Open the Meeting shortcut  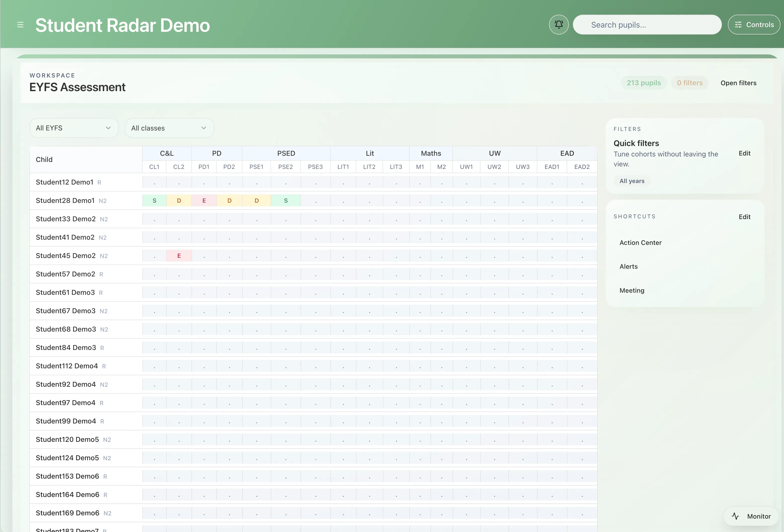pos(631,290)
